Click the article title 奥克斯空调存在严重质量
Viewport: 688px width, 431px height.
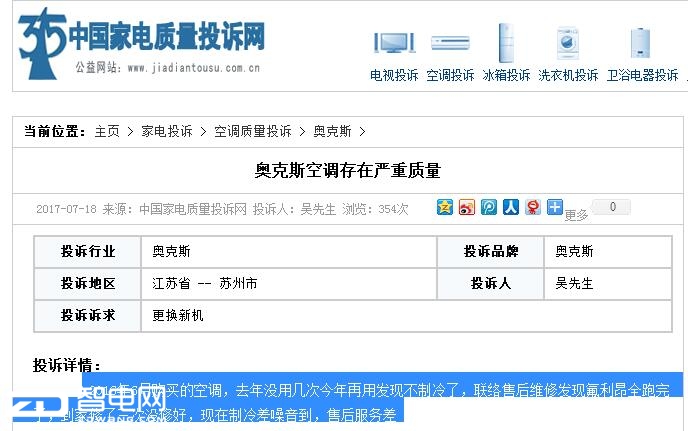pos(348,170)
